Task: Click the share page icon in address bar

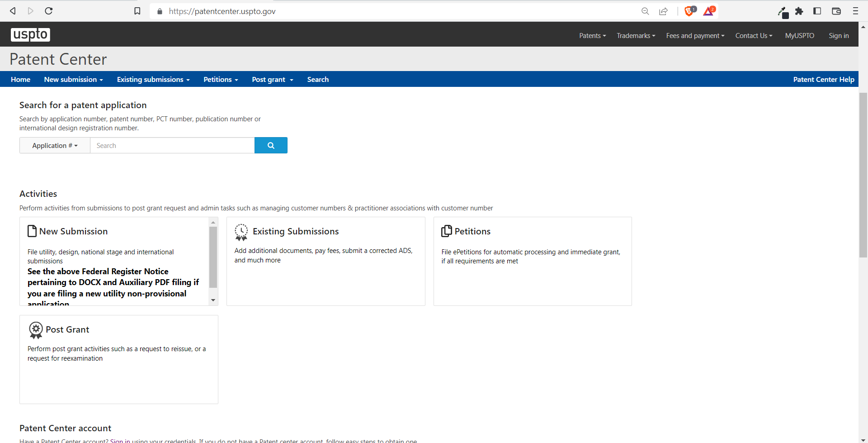Action: tap(663, 11)
